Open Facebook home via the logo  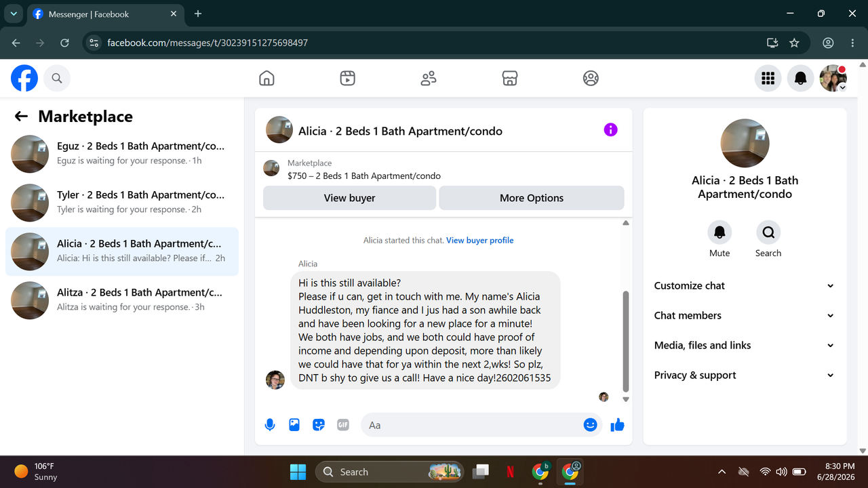pyautogui.click(x=24, y=79)
